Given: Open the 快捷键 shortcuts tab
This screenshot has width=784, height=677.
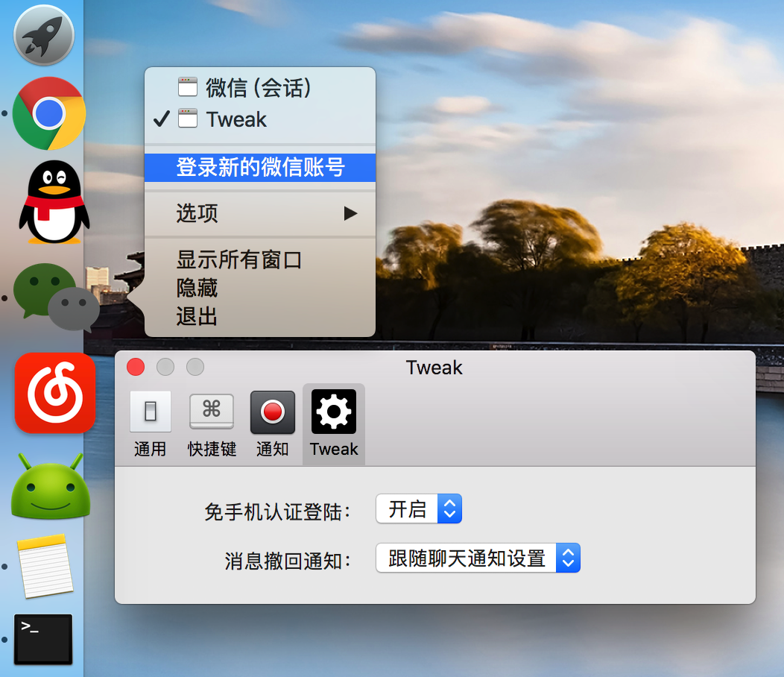Looking at the screenshot, I should point(212,424).
